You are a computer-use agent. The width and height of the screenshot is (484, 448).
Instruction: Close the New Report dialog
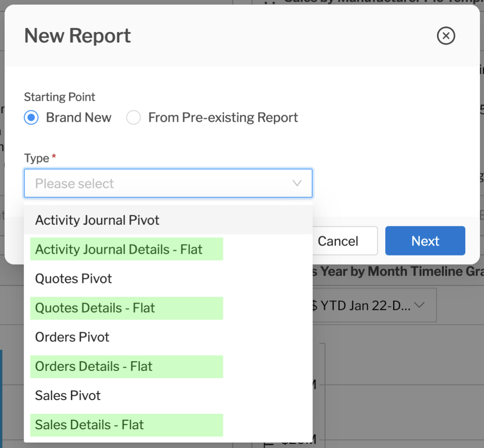pyautogui.click(x=446, y=36)
